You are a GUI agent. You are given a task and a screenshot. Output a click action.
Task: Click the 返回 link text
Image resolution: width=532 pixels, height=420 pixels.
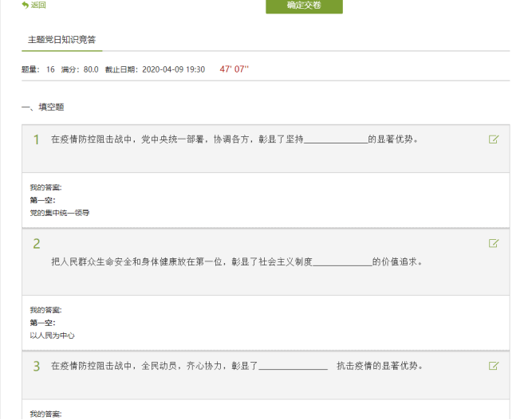(x=38, y=5)
